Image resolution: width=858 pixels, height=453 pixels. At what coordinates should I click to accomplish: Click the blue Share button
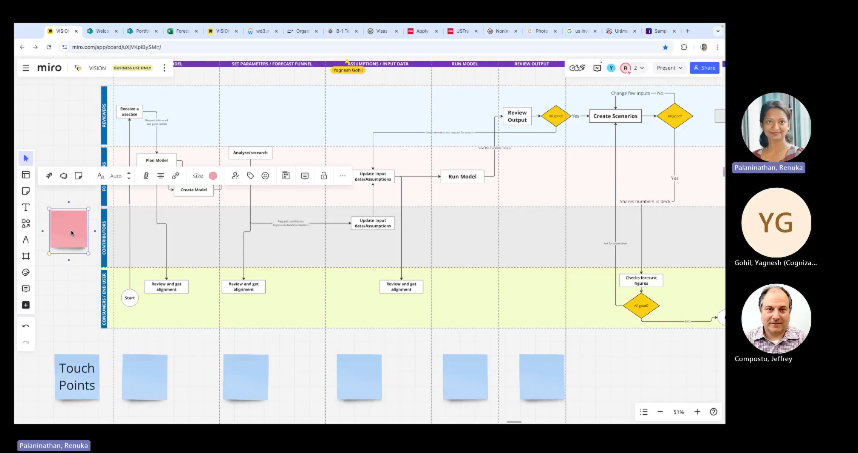pos(704,68)
